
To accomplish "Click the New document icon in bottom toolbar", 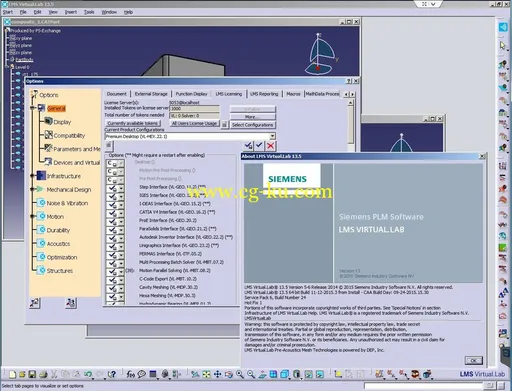I will tap(12, 374).
